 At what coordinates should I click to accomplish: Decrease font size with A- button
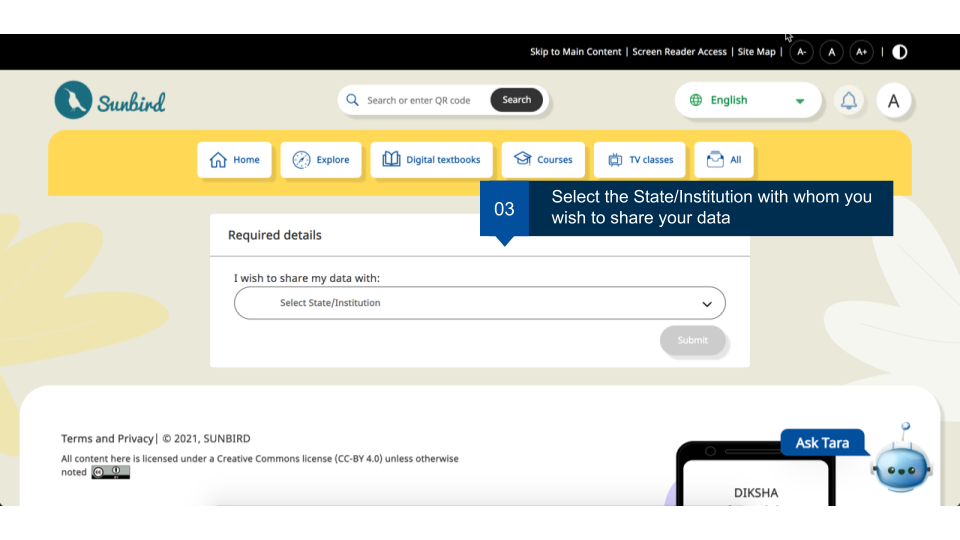(x=801, y=52)
